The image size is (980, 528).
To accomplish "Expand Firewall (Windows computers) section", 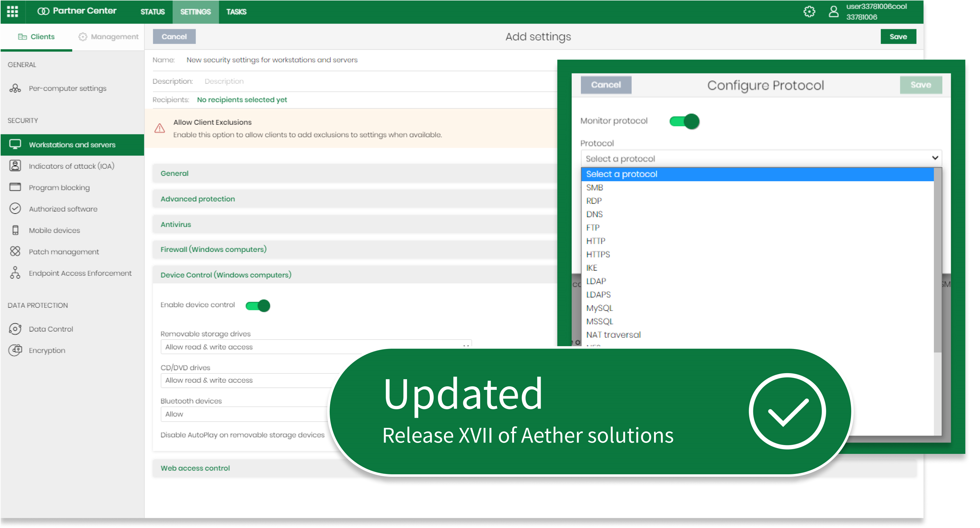I will (355, 249).
